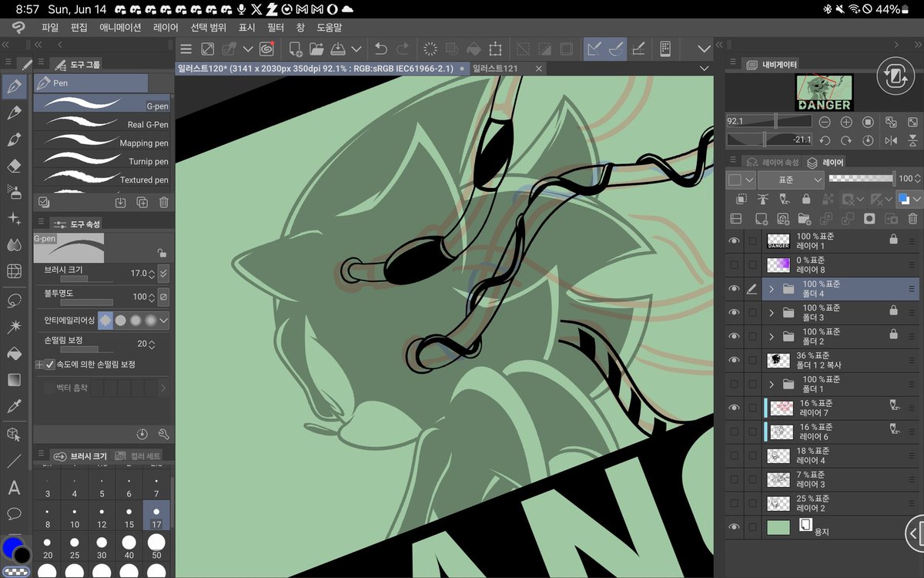The image size is (924, 578).
Task: Toggle 속도에 의한 손떨림 보정 checkbox
Action: coord(50,364)
